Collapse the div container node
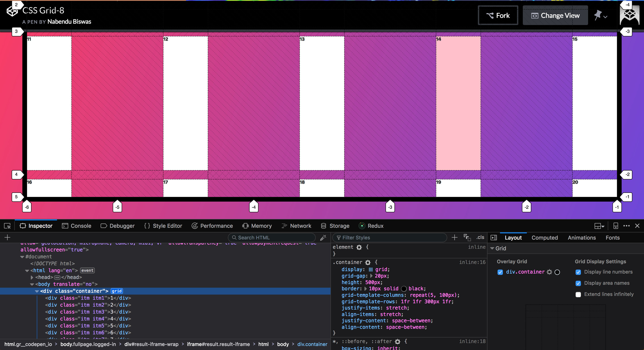The image size is (644, 350). point(37,291)
